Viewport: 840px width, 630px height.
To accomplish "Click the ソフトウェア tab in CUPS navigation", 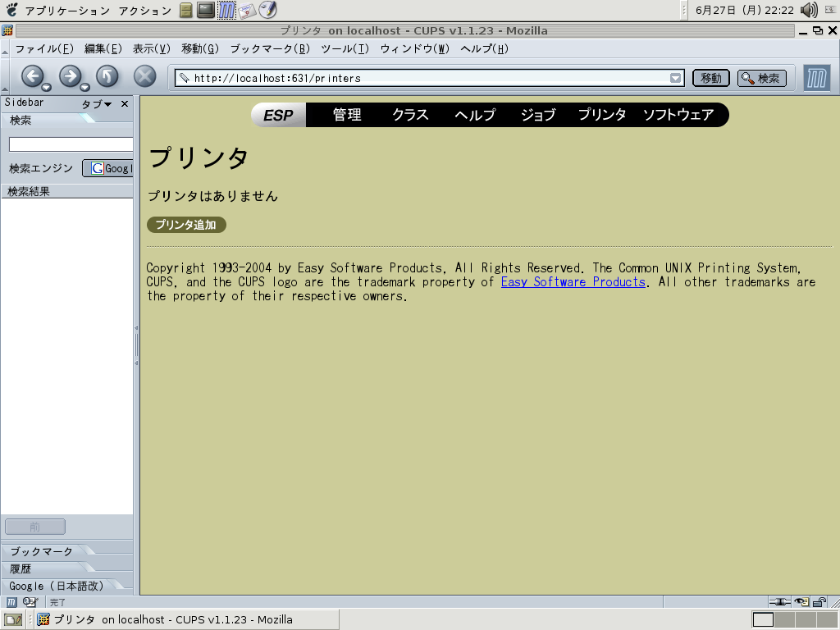I will click(x=678, y=115).
